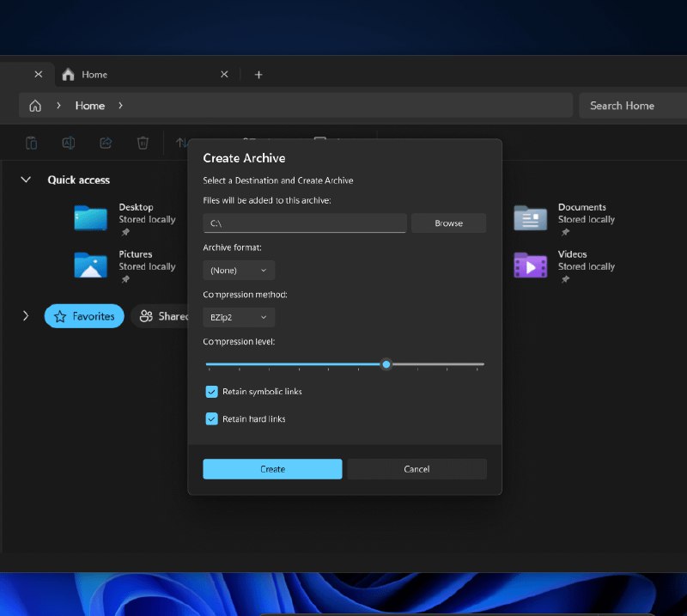Open the Videos folder icon
The image size is (687, 616).
pyautogui.click(x=530, y=265)
